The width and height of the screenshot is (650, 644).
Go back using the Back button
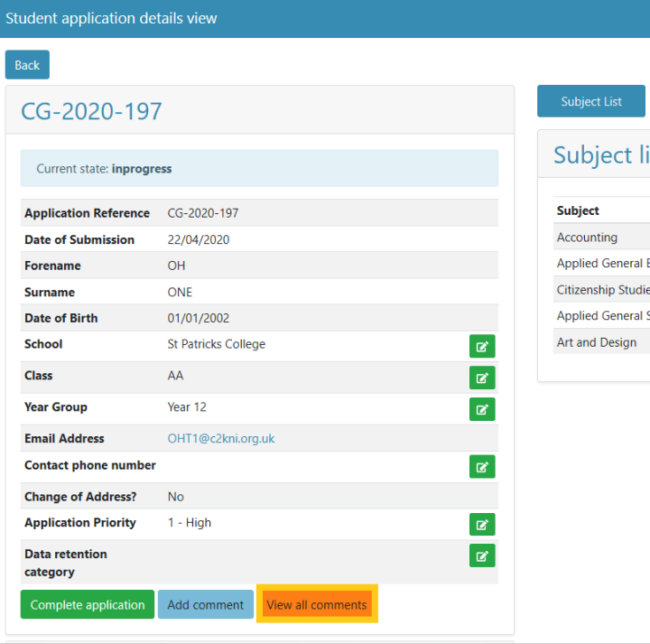pos(27,65)
